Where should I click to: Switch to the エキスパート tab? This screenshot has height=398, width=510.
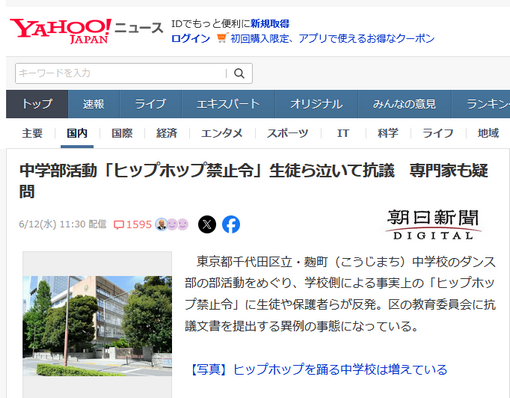(228, 104)
